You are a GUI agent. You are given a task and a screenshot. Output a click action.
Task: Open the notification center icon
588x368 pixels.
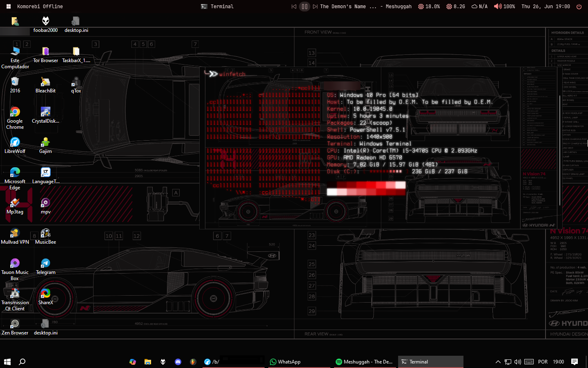point(575,361)
